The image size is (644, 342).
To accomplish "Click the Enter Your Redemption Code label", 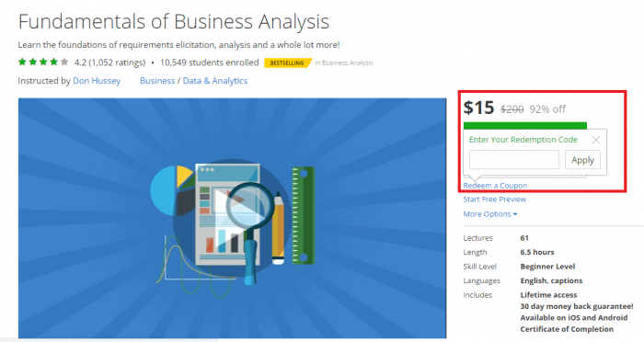I will coord(523,140).
